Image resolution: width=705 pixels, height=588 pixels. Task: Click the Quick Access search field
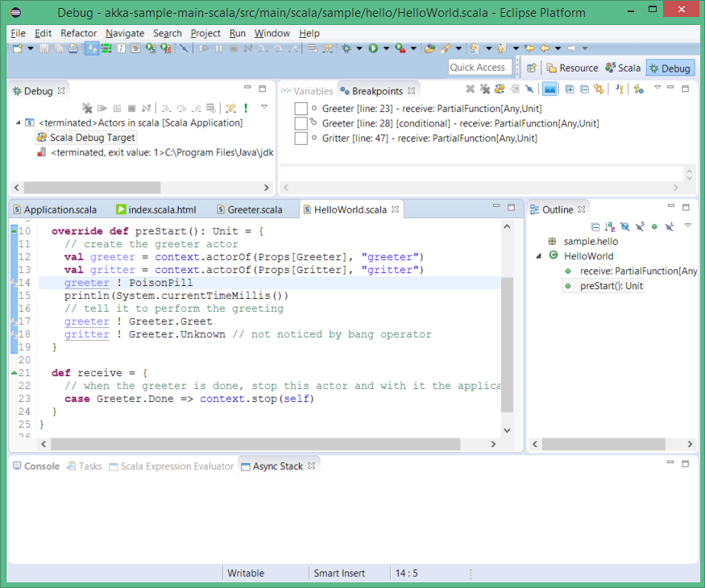(479, 68)
